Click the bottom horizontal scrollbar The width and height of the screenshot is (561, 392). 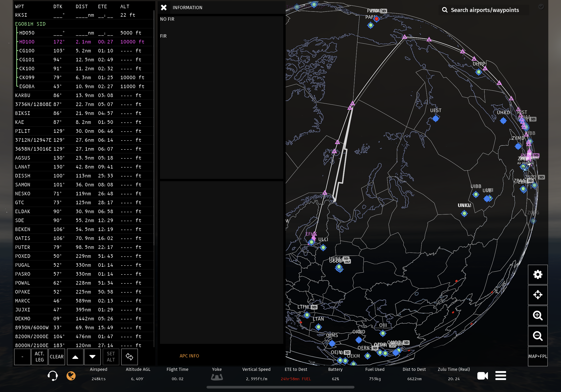click(280, 387)
